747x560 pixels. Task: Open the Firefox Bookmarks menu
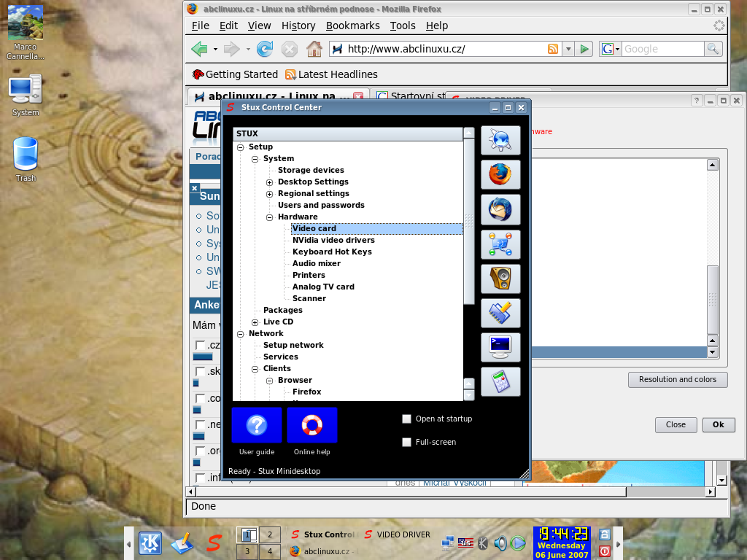coord(352,26)
